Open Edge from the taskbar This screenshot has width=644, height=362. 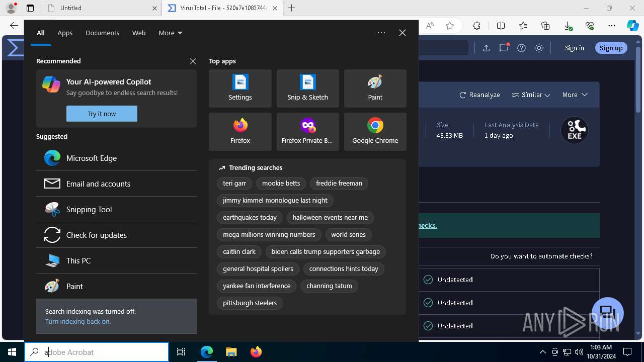(x=207, y=352)
